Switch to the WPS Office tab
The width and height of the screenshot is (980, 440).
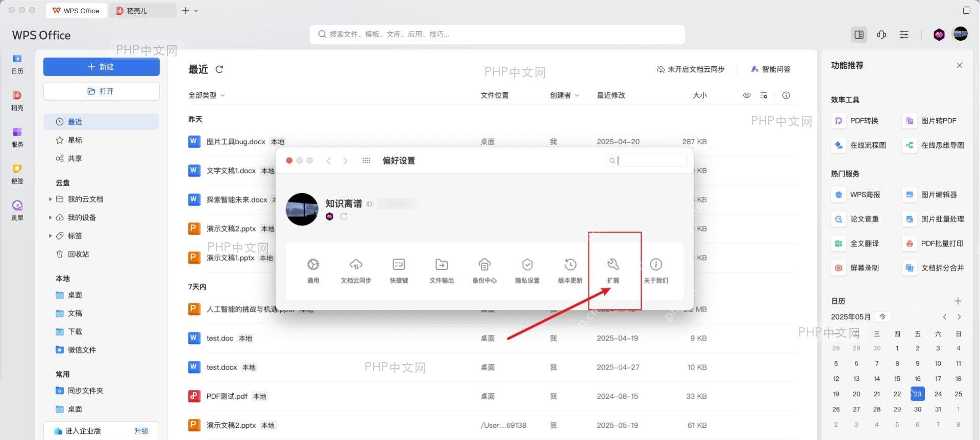click(x=77, y=11)
